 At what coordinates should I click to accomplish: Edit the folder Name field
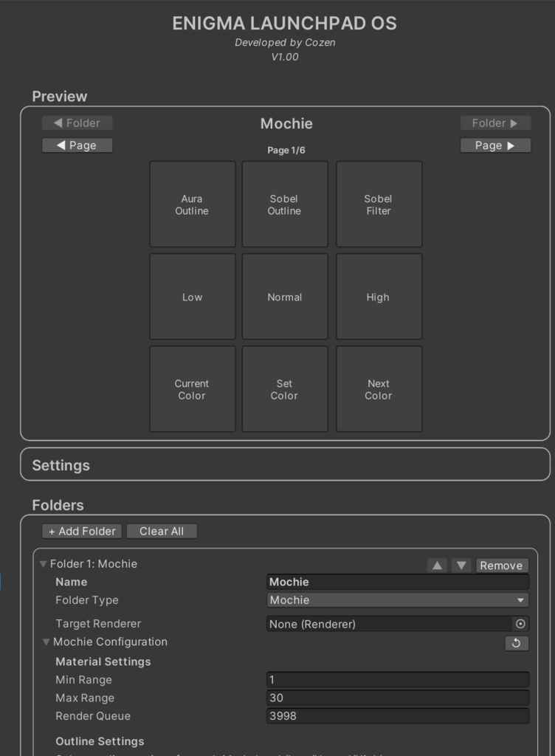[x=398, y=582]
